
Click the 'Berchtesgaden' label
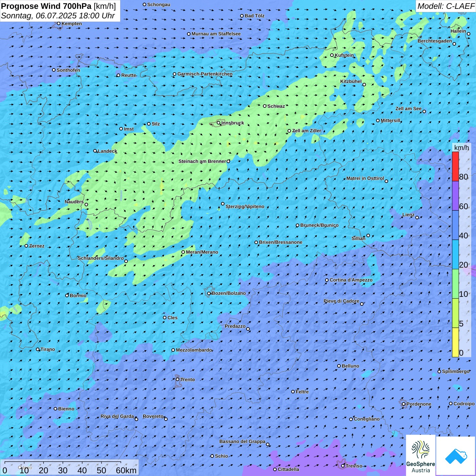point(435,41)
